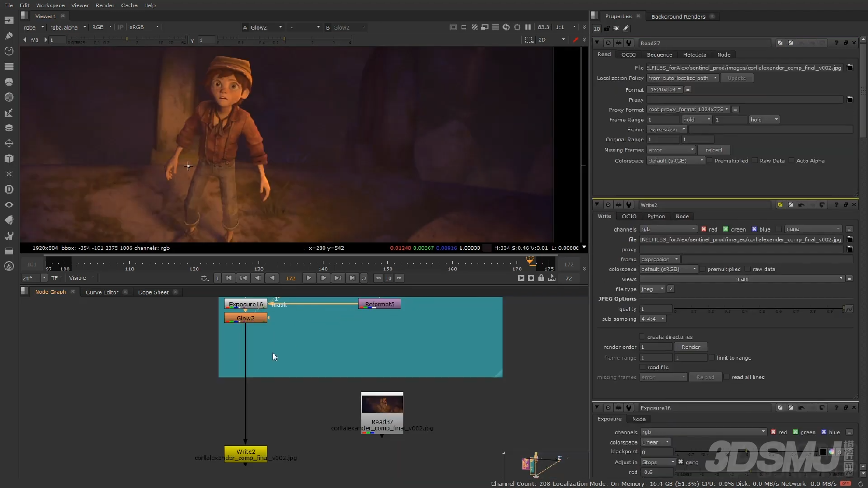Screen dimensions: 868x488
Task: Click the Write2 panel yellow color icon
Action: tap(780, 205)
